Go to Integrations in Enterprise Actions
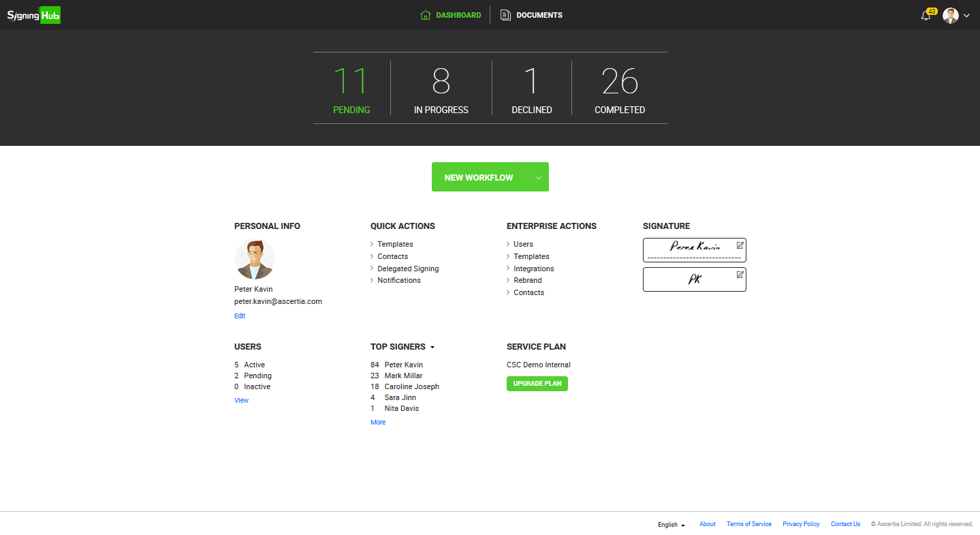 (533, 269)
